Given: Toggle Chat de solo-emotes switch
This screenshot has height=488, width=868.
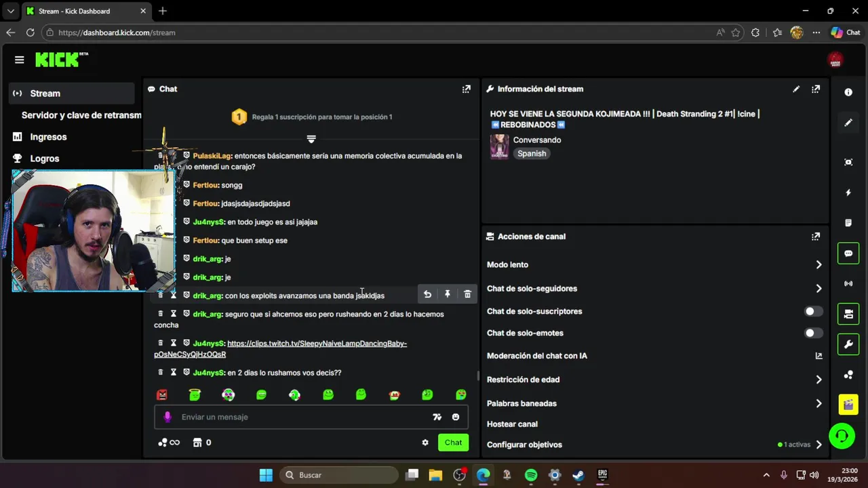Looking at the screenshot, I should point(813,333).
